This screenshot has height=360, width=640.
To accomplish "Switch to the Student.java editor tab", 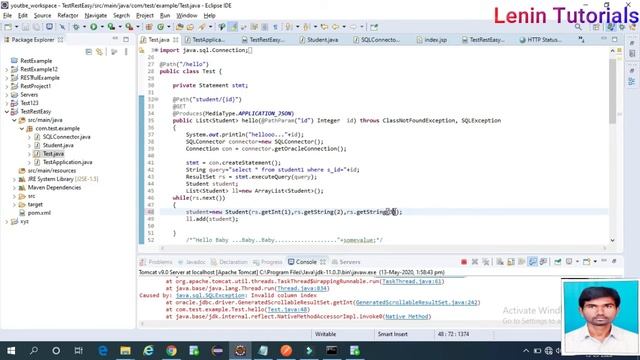I will click(x=318, y=40).
